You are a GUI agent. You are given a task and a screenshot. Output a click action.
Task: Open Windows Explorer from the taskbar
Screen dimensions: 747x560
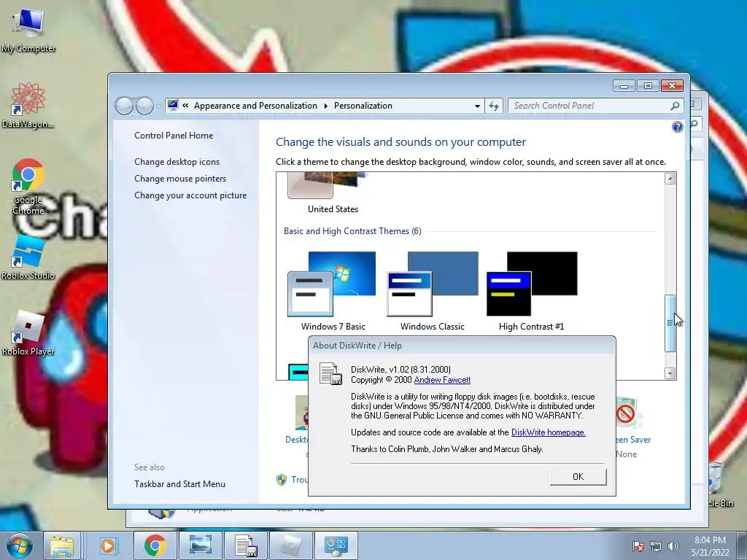pyautogui.click(x=63, y=545)
